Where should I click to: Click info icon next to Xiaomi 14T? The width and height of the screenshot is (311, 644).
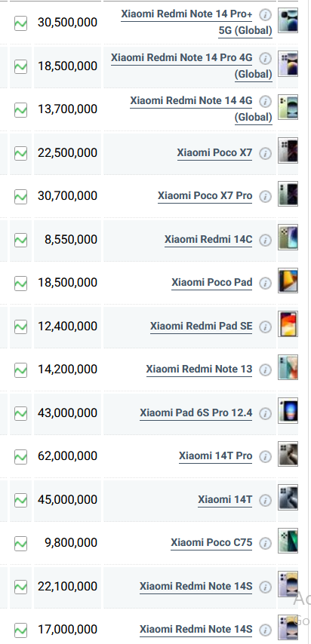click(x=266, y=500)
